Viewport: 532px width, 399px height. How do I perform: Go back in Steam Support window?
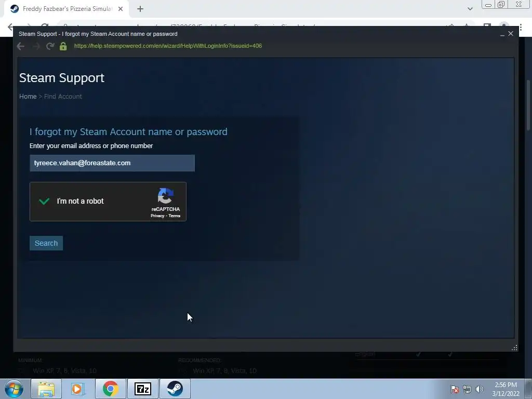[x=20, y=46]
